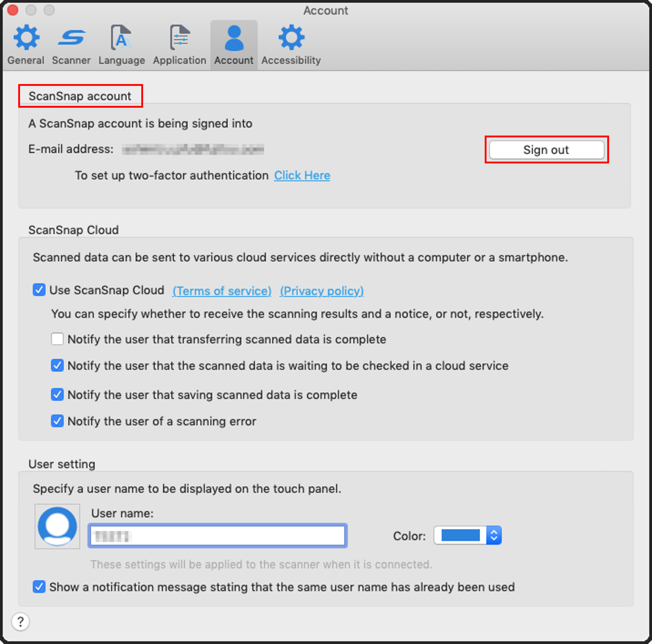The width and height of the screenshot is (652, 644).
Task: Click the 'ScanSnap account' section heading
Action: (80, 96)
